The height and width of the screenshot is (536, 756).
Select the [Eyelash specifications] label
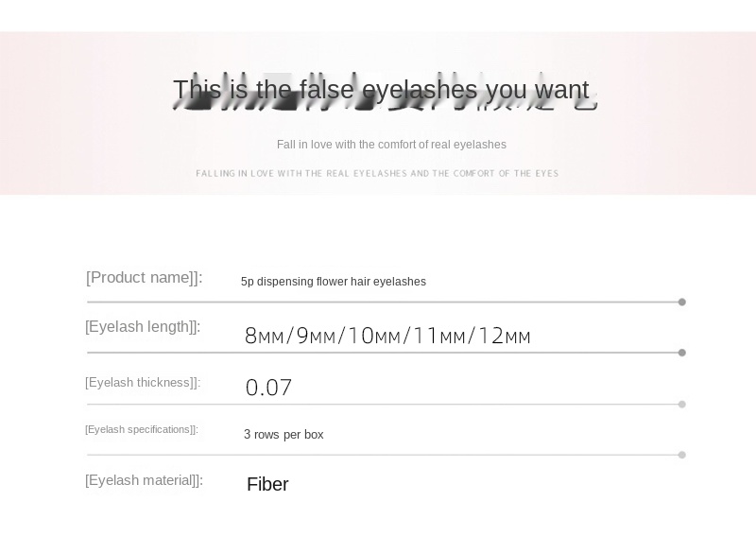[142, 429]
